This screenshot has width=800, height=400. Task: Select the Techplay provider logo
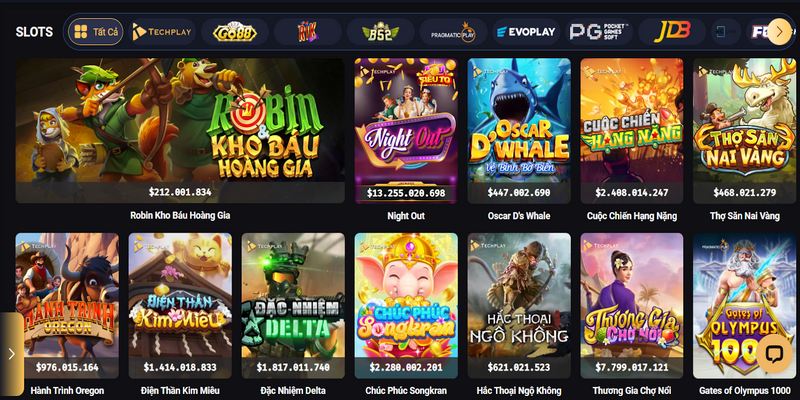point(161,32)
